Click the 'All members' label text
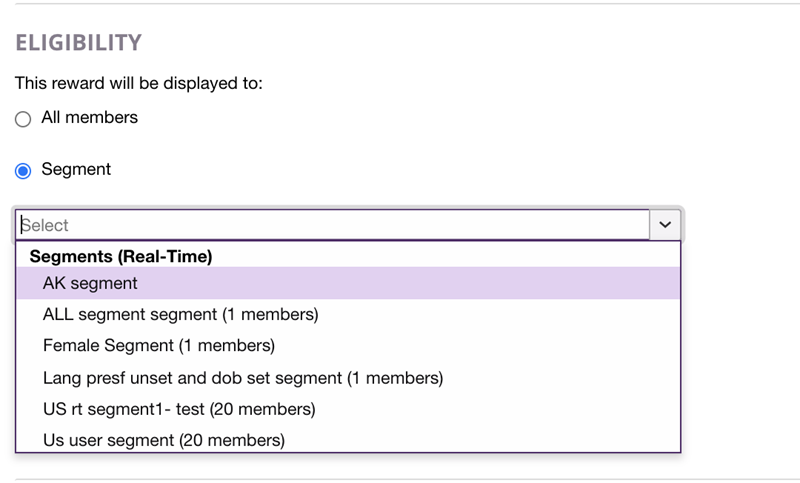 (x=89, y=118)
